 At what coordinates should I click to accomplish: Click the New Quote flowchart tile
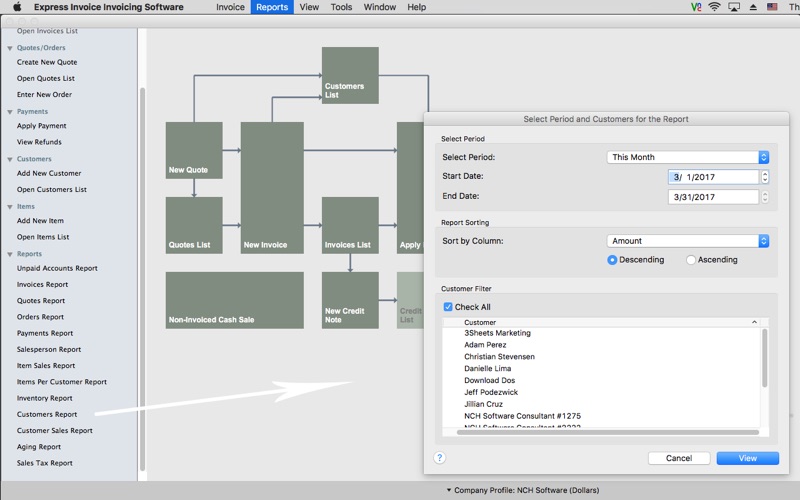click(x=194, y=150)
